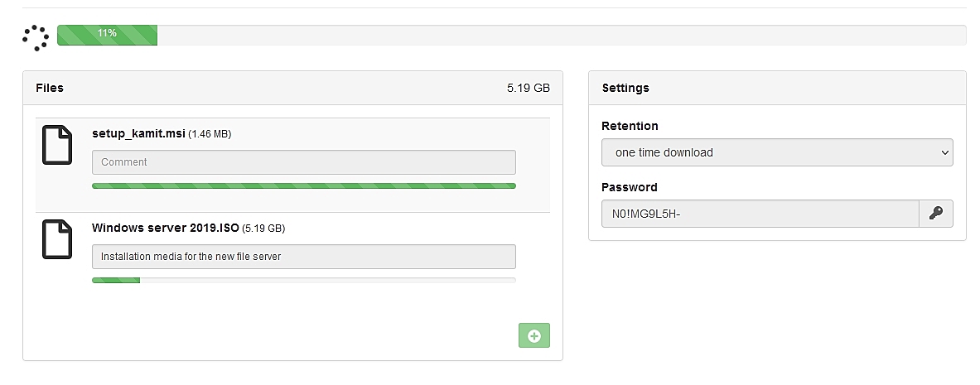980x385 pixels.
Task: Click the setup_kamit.msi upload progress bar
Action: [303, 186]
